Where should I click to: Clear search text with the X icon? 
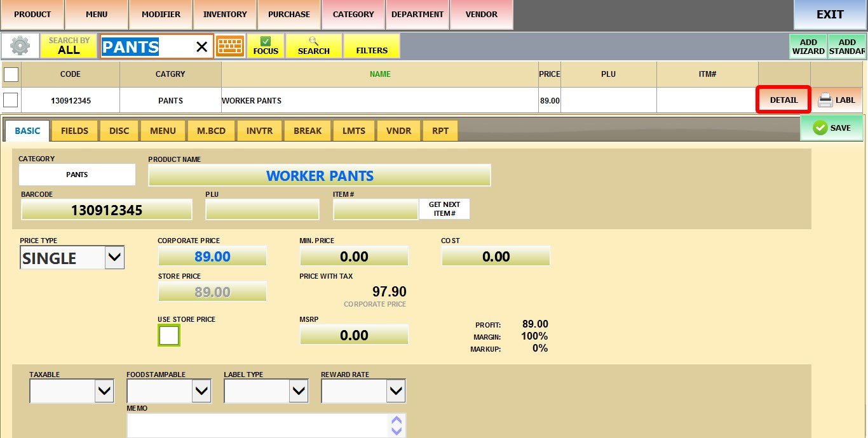tap(201, 47)
